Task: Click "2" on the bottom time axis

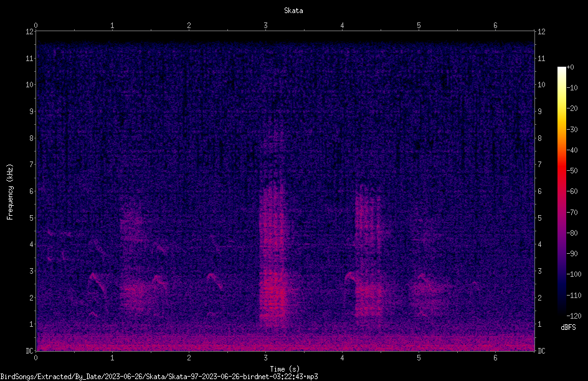Action: pyautogui.click(x=189, y=358)
